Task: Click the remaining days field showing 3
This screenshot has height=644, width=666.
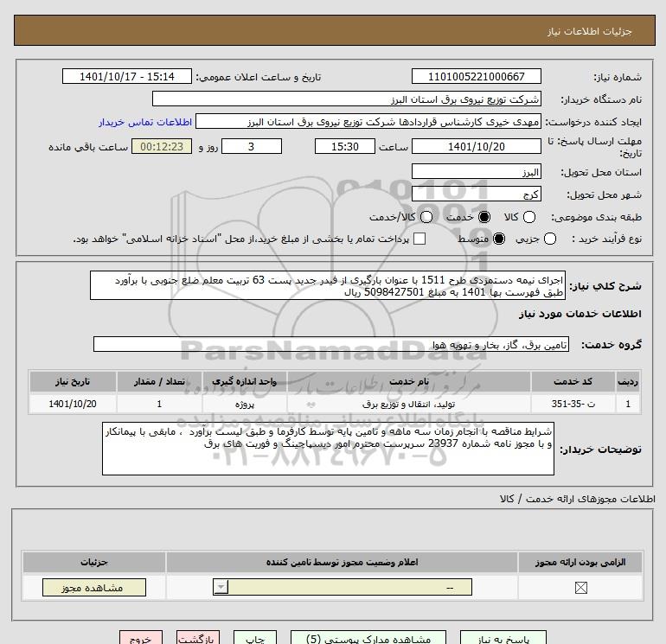Action: click(x=252, y=146)
